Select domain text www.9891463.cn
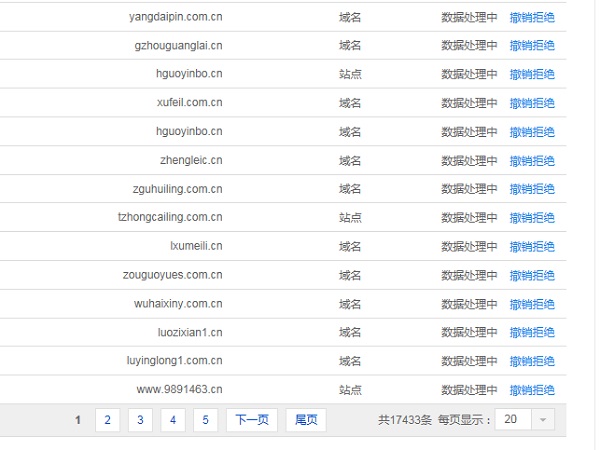The width and height of the screenshot is (600, 450). [179, 390]
